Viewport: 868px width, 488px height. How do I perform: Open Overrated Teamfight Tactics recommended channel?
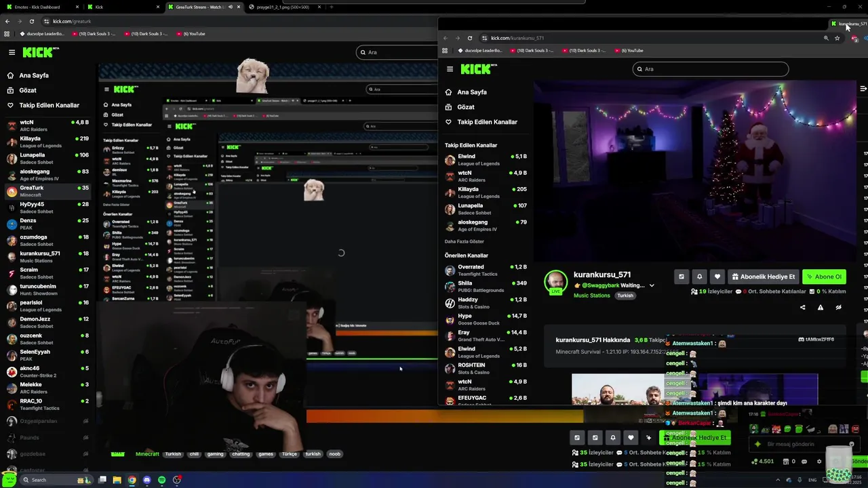pos(486,270)
